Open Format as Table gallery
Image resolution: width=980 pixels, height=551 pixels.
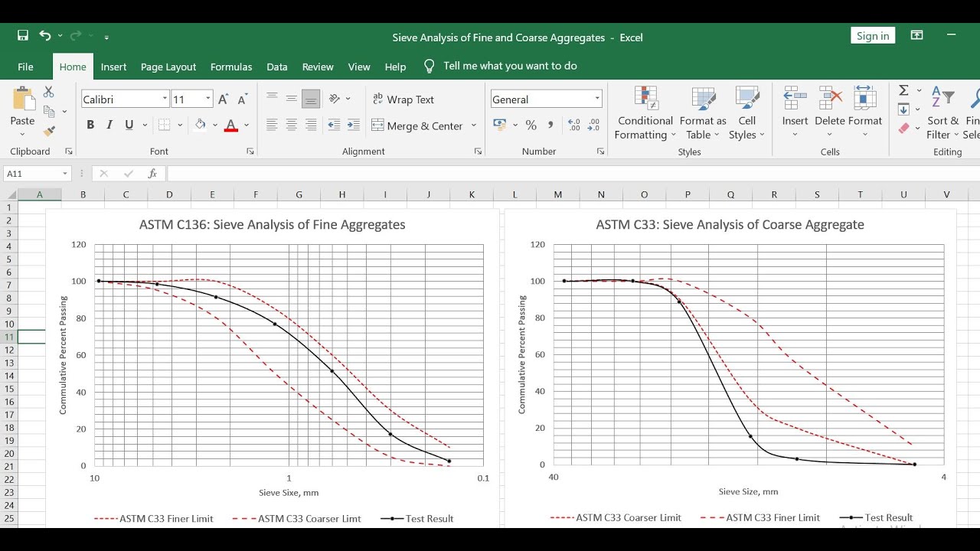pos(703,113)
